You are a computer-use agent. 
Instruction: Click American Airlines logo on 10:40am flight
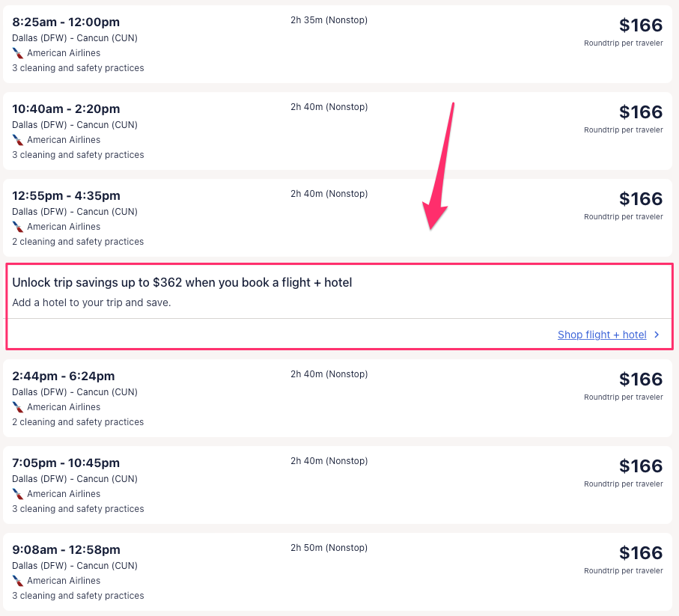pos(18,140)
